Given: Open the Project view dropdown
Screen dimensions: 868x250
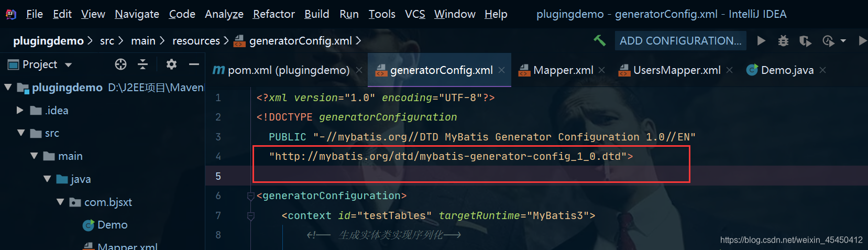Looking at the screenshot, I should (x=68, y=65).
